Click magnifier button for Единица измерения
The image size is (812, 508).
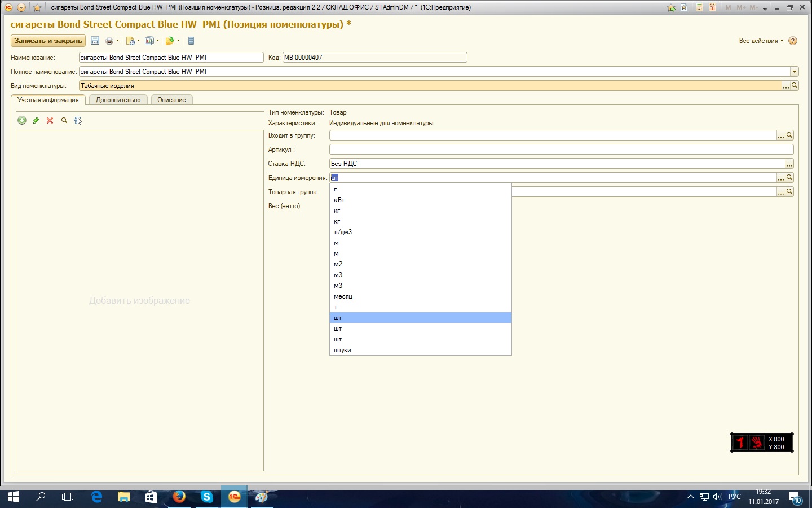tap(789, 178)
